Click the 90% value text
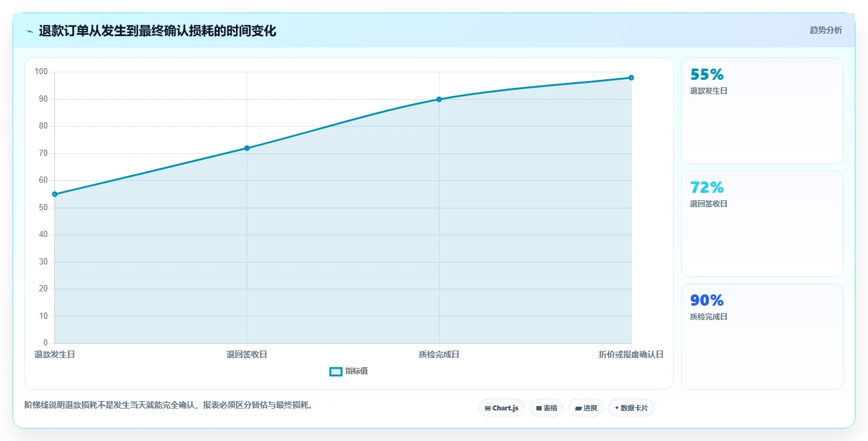This screenshot has width=868, height=441. (707, 300)
